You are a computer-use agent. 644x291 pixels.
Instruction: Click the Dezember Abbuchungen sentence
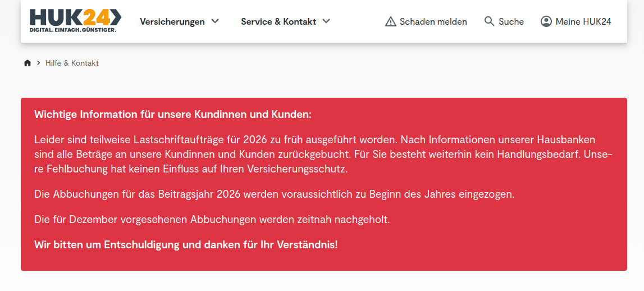[x=212, y=220]
